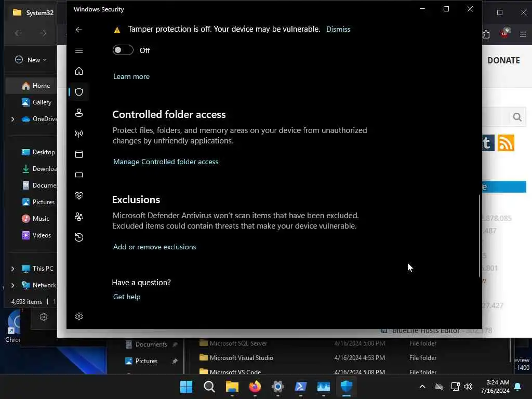Open Home in Windows Security sidebar
This screenshot has height=399, width=532.
(79, 71)
